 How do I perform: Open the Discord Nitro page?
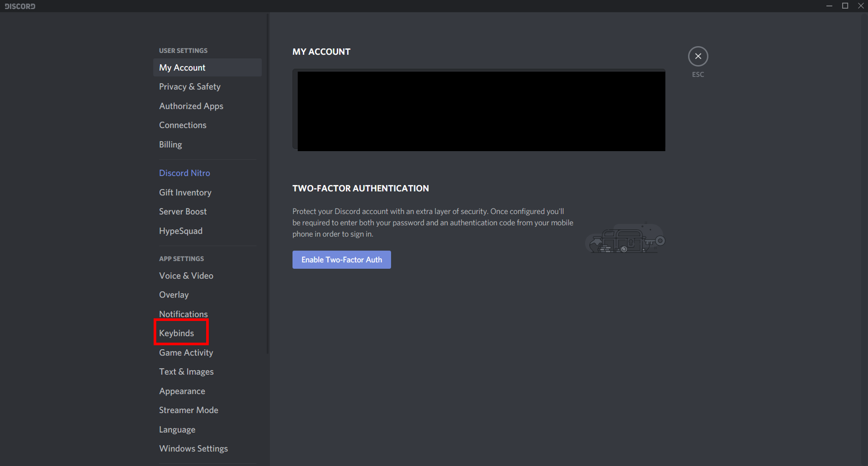tap(207, 173)
